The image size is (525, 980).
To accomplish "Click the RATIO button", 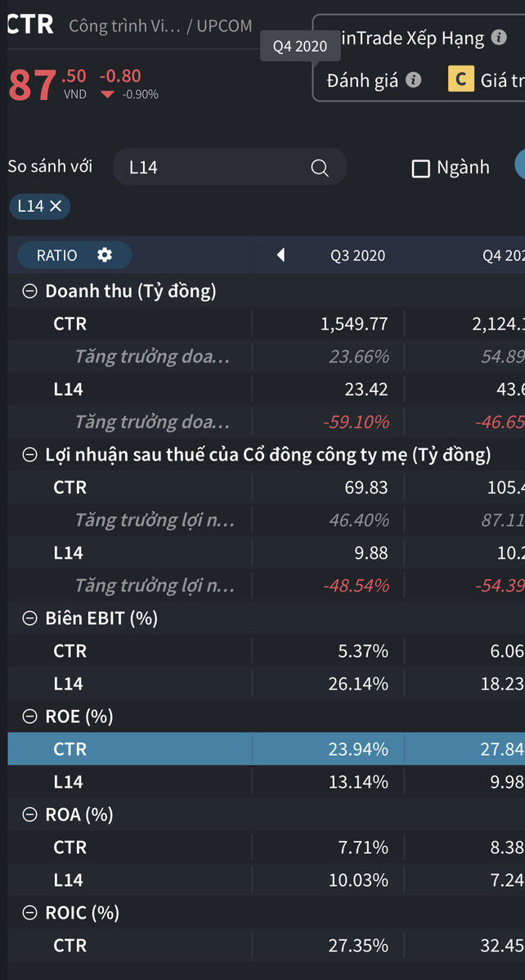I will (x=57, y=255).
